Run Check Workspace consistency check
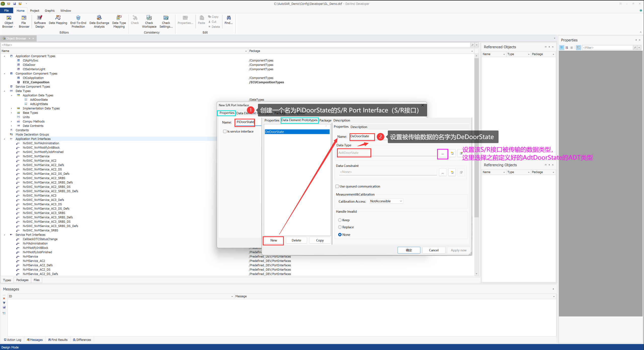Viewport: 644px width, 350px height. (x=149, y=21)
